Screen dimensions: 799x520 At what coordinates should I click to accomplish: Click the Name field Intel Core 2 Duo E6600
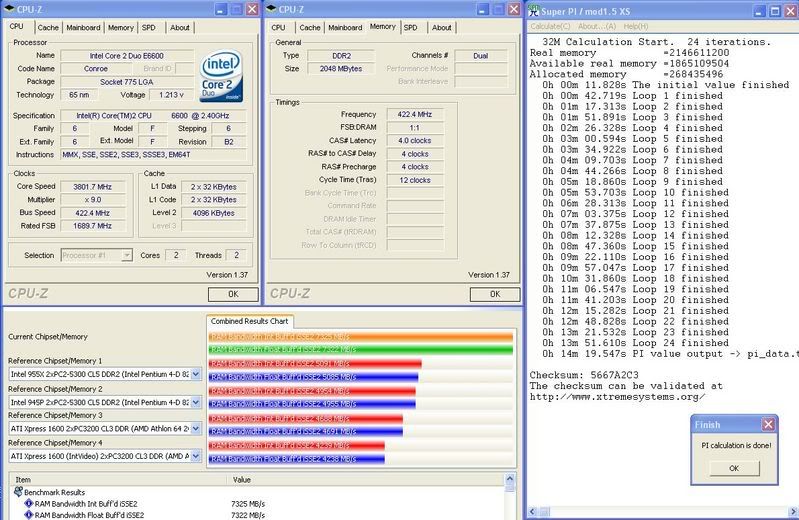127,56
